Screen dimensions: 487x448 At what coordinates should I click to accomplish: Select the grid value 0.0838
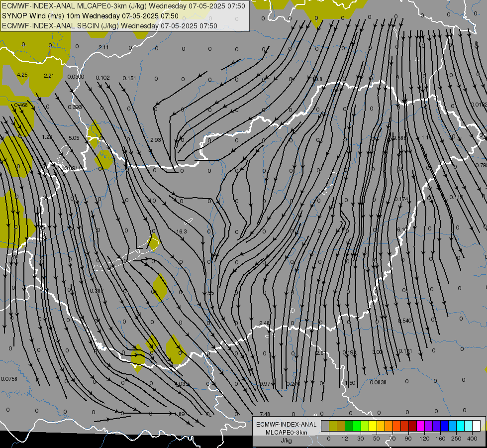pyautogui.click(x=378, y=382)
